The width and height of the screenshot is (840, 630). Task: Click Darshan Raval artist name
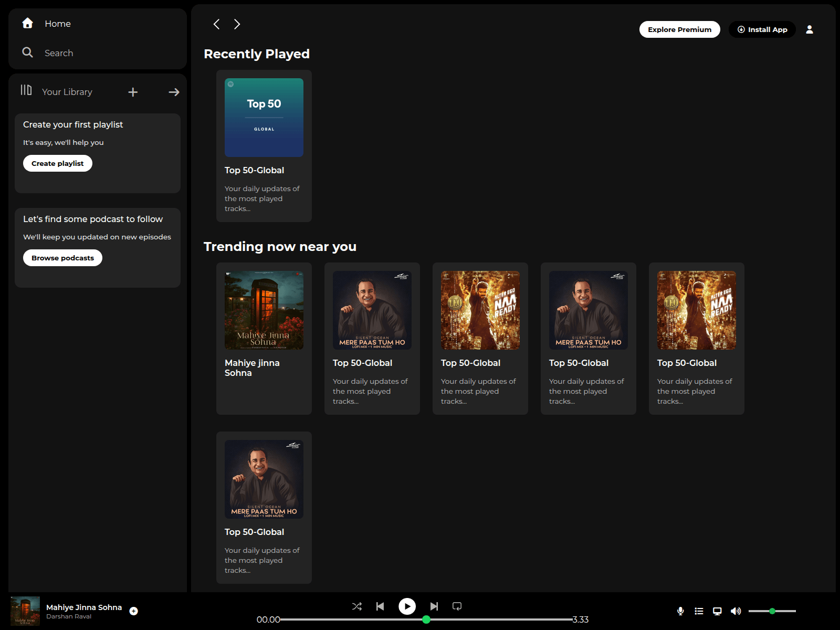[x=69, y=616]
